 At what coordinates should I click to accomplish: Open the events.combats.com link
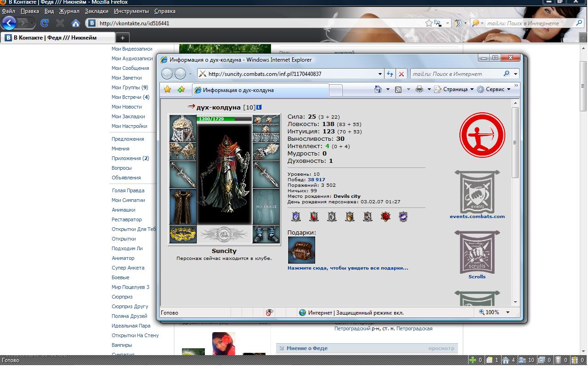pos(477,216)
